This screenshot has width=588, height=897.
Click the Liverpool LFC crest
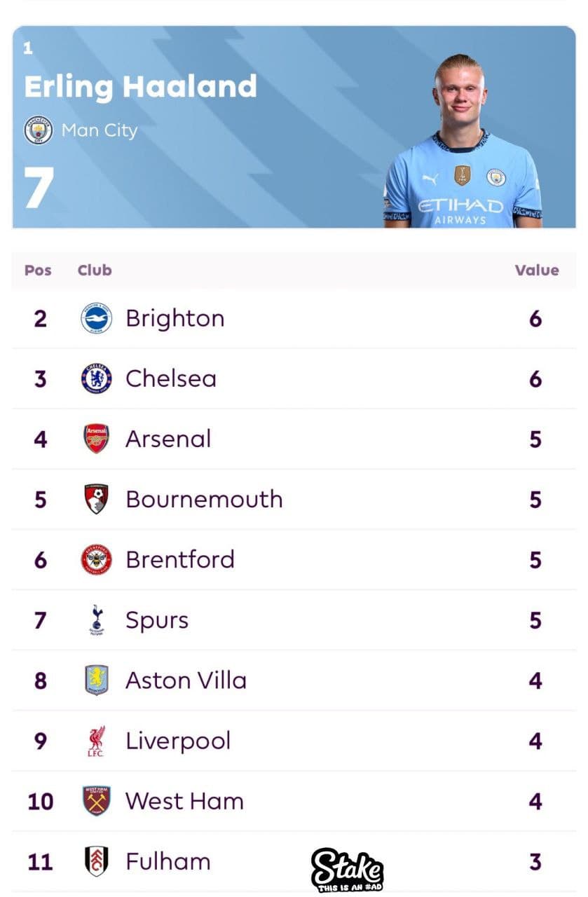coord(96,741)
